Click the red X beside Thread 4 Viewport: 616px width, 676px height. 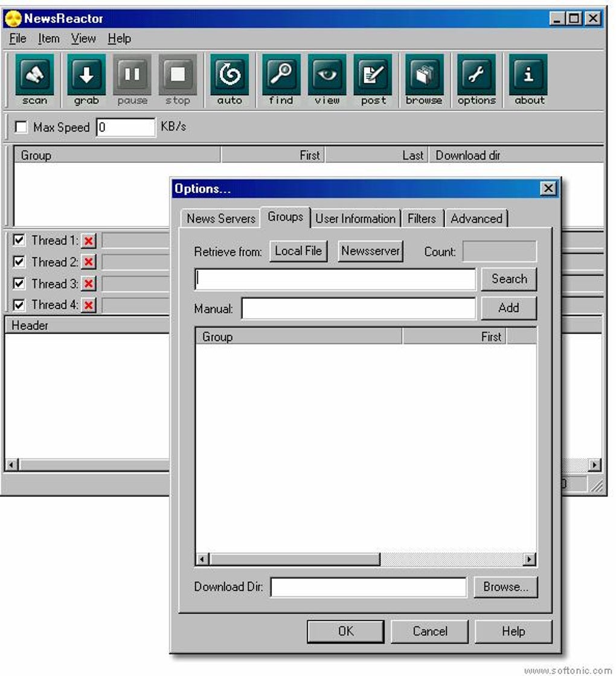(x=88, y=305)
